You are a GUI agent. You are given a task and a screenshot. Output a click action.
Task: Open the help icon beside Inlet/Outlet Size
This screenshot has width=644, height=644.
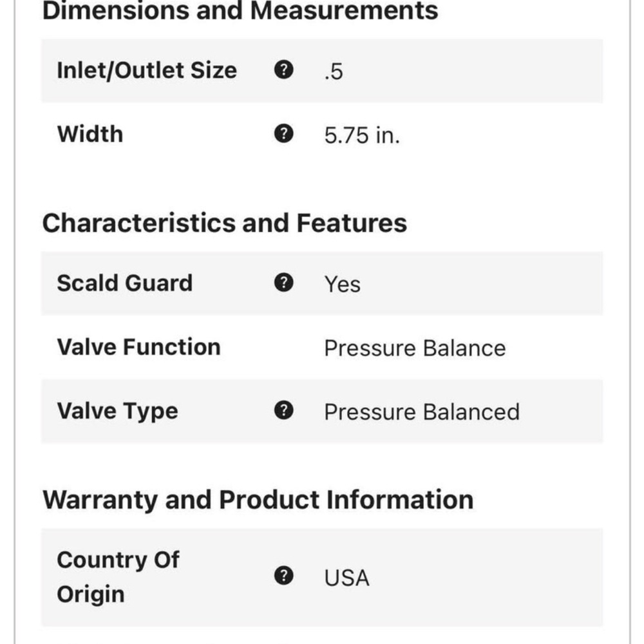[x=283, y=70]
